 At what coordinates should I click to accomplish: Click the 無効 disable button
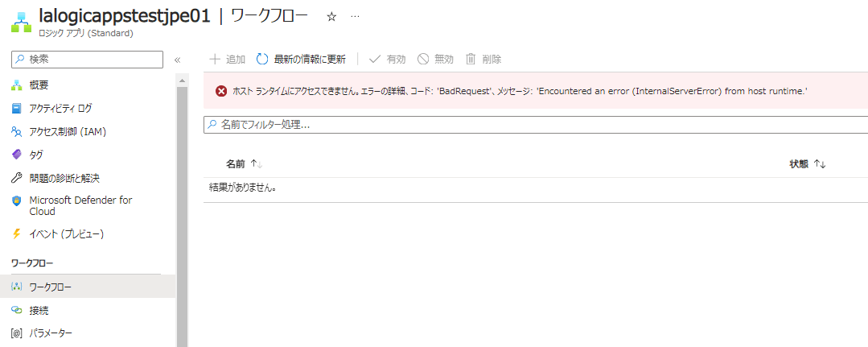click(x=436, y=60)
